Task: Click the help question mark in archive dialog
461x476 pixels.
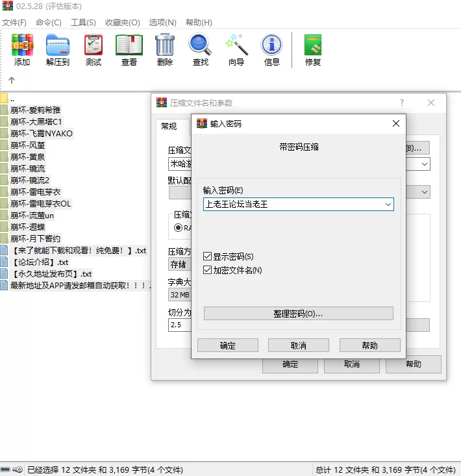Action: [x=402, y=103]
